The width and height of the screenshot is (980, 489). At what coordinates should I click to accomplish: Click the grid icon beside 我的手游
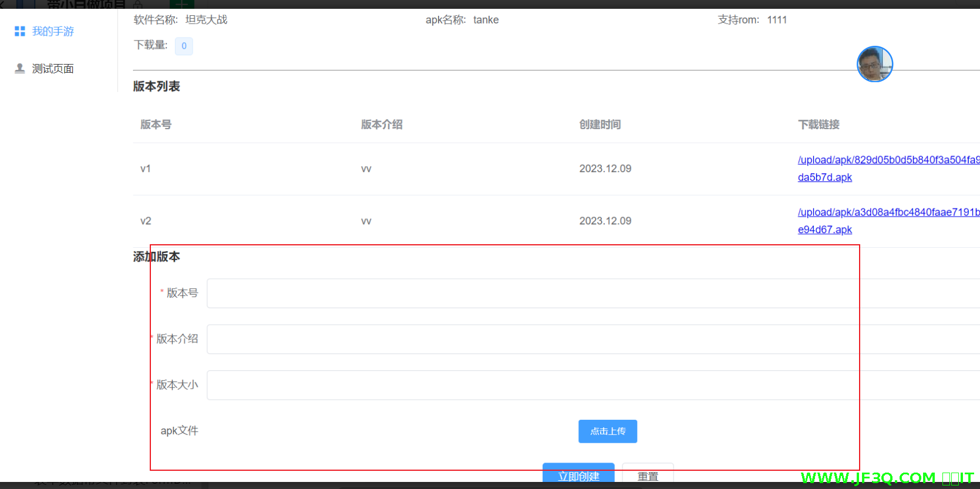(20, 31)
